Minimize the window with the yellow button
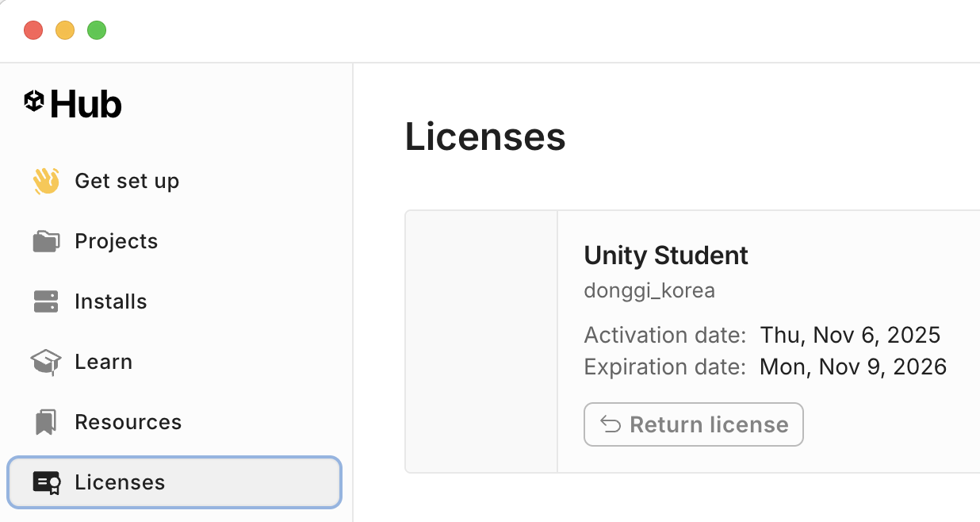This screenshot has height=522, width=980. pos(65,31)
